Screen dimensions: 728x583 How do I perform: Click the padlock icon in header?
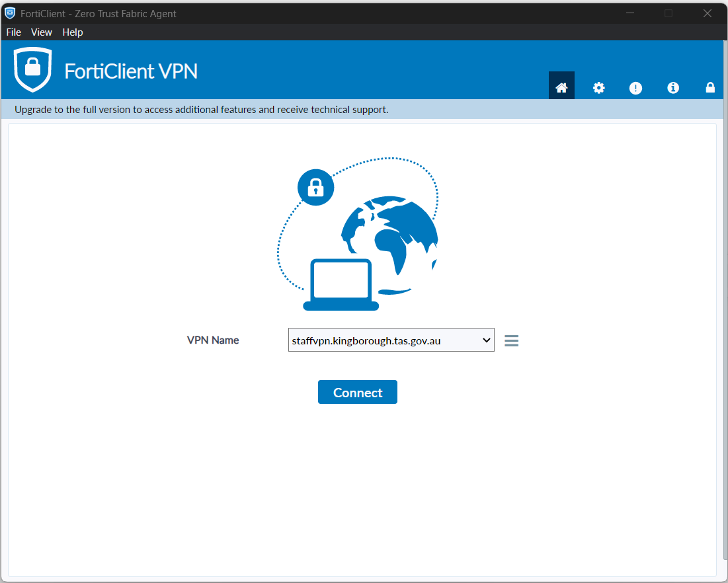click(710, 87)
